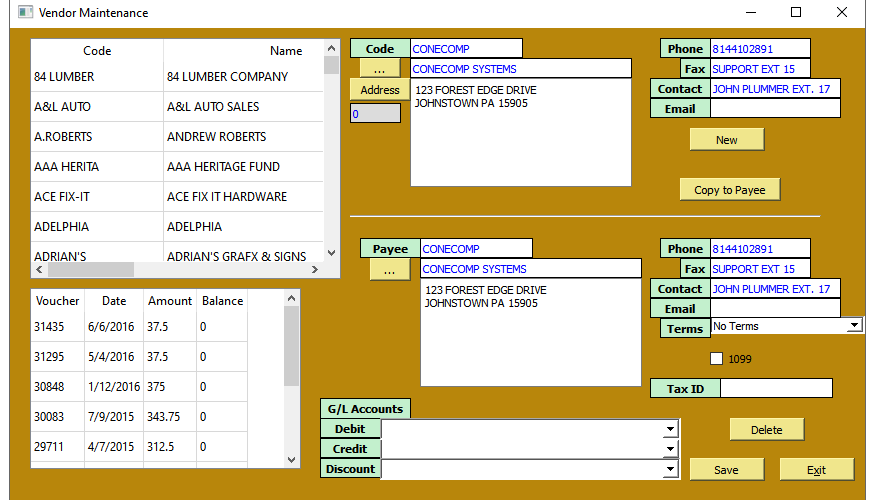Click the Address button
875x500 pixels.
[x=379, y=90]
